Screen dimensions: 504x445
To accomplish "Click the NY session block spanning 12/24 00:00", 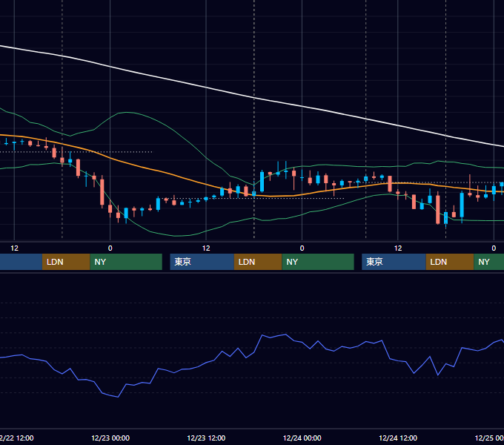I will (x=318, y=262).
